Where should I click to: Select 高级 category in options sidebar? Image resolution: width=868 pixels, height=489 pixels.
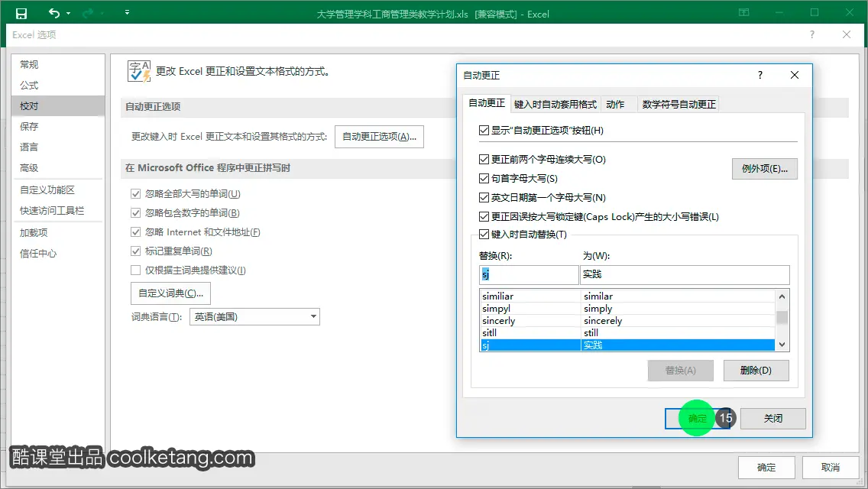(x=57, y=168)
